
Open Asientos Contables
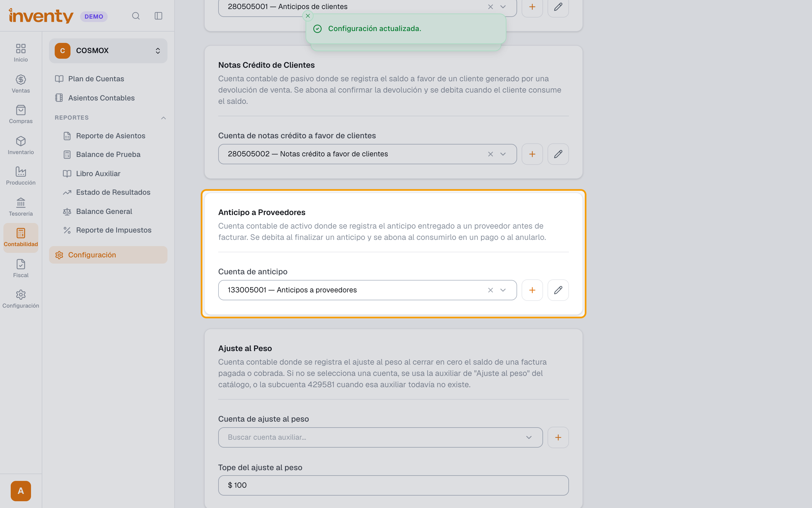(x=108, y=98)
